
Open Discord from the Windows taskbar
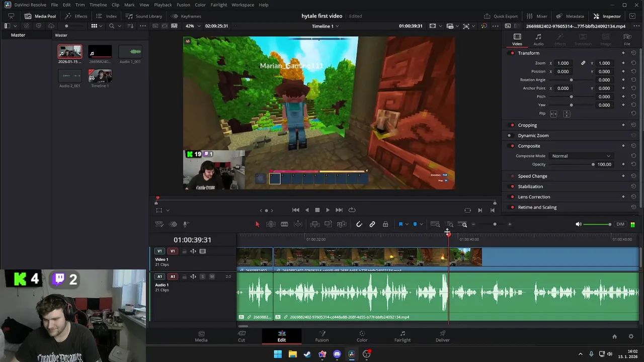337,354
